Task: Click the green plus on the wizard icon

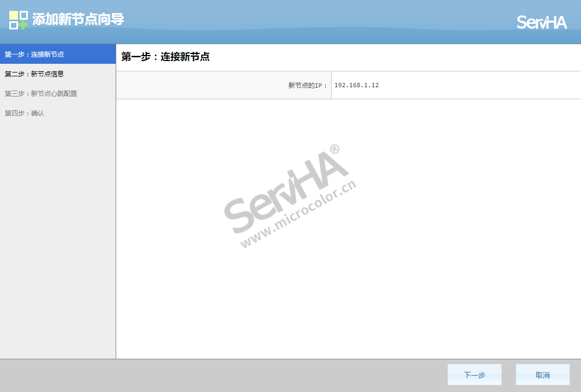Action: 23,25
